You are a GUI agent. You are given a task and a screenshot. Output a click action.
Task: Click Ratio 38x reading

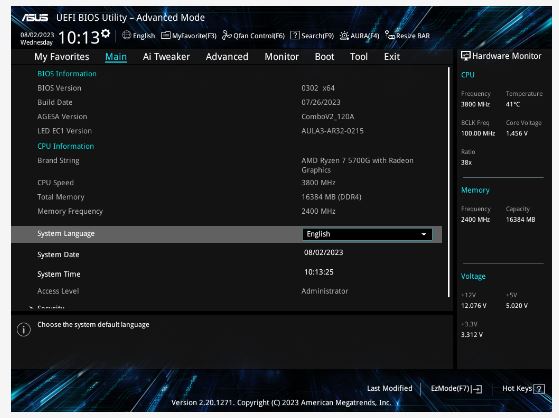(466, 162)
